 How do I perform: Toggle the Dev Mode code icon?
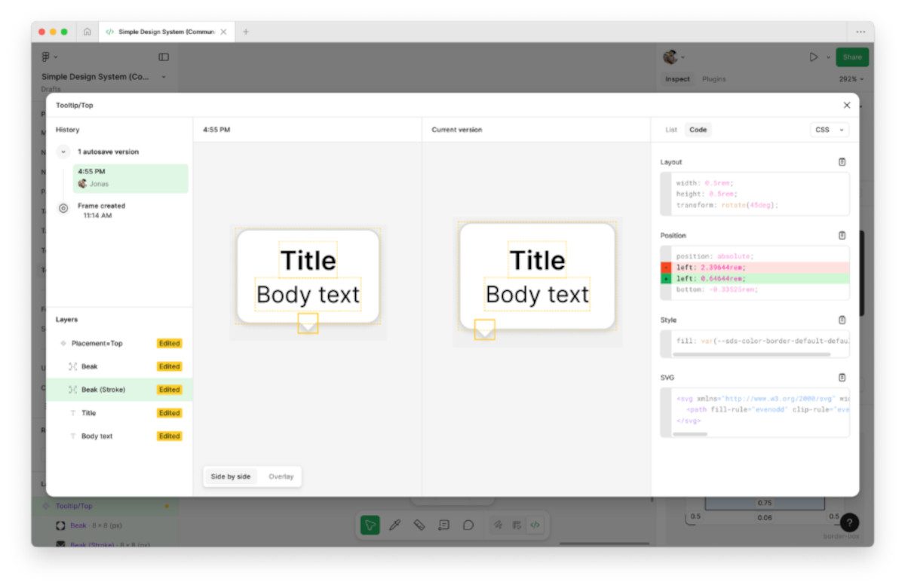tap(535, 525)
